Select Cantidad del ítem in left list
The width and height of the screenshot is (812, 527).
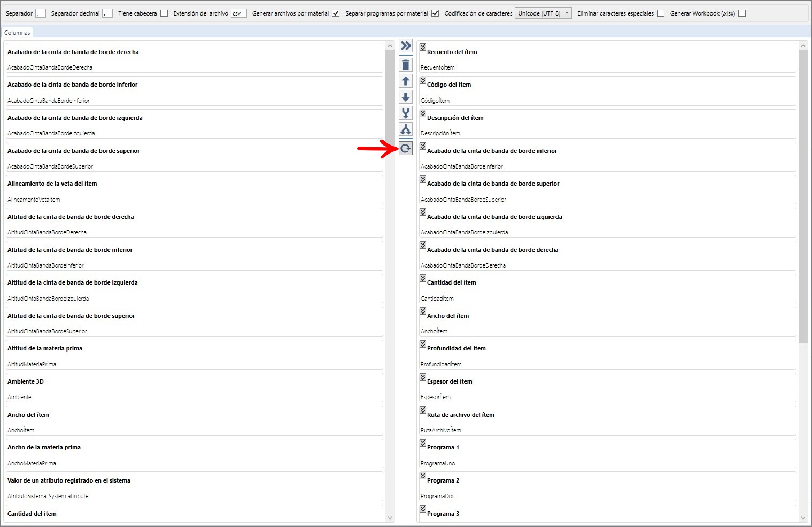point(195,514)
